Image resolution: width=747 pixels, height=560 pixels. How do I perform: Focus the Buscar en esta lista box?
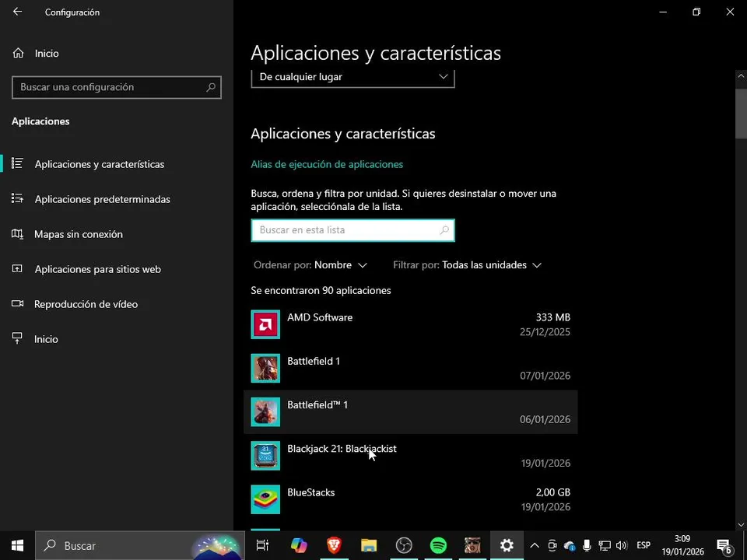pyautogui.click(x=352, y=230)
